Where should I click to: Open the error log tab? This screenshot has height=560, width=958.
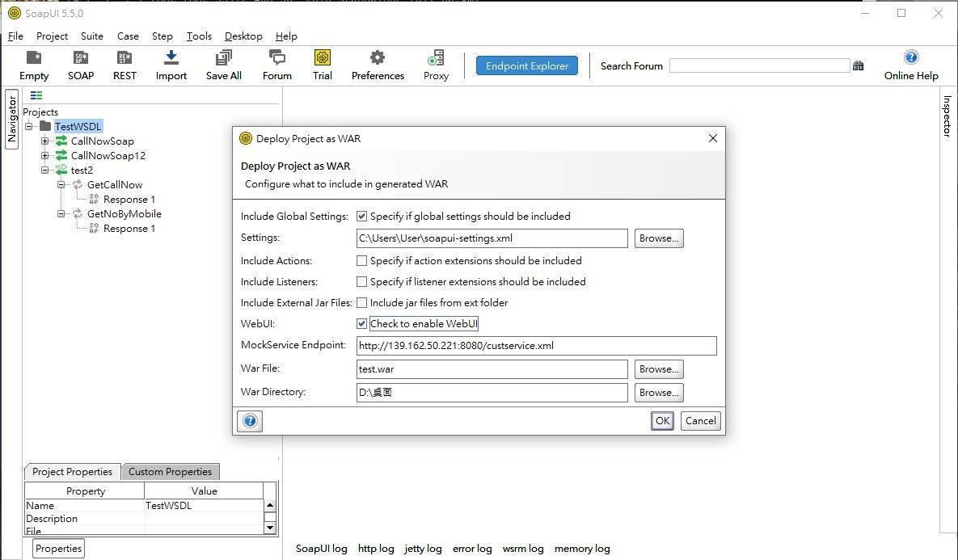pos(471,549)
